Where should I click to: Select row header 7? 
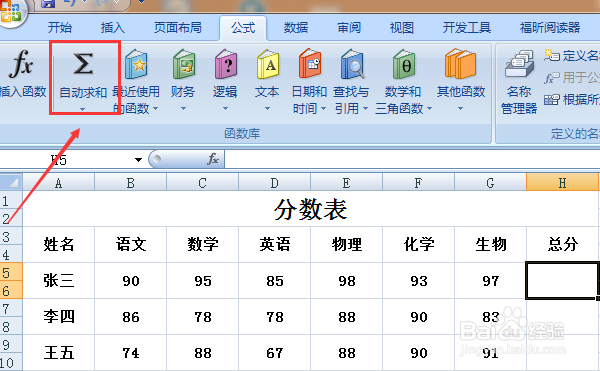point(11,308)
